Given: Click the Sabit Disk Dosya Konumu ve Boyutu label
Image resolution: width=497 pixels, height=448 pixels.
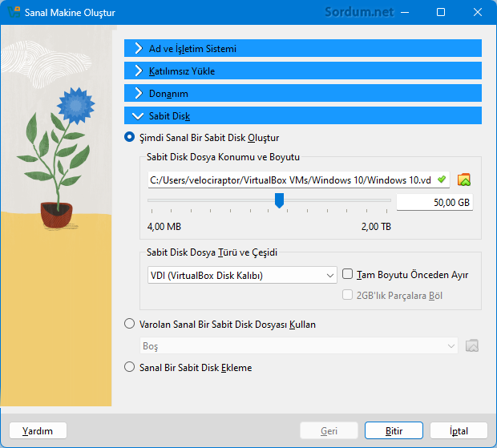Looking at the screenshot, I should (x=223, y=157).
